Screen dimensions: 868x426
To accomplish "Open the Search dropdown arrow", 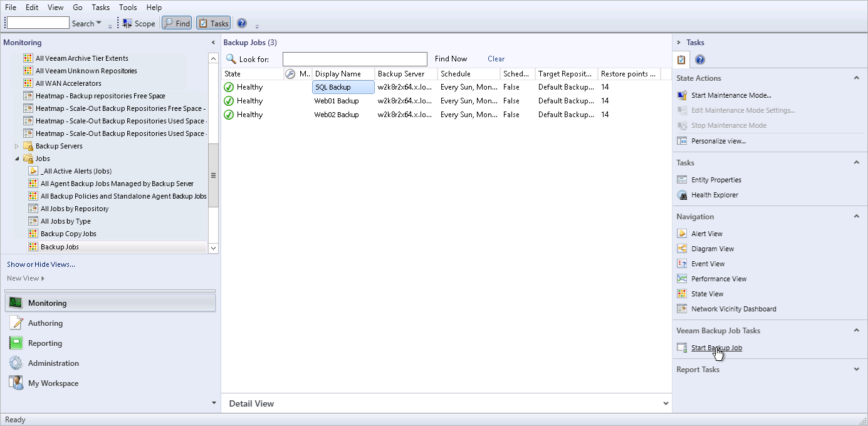I will 98,23.
